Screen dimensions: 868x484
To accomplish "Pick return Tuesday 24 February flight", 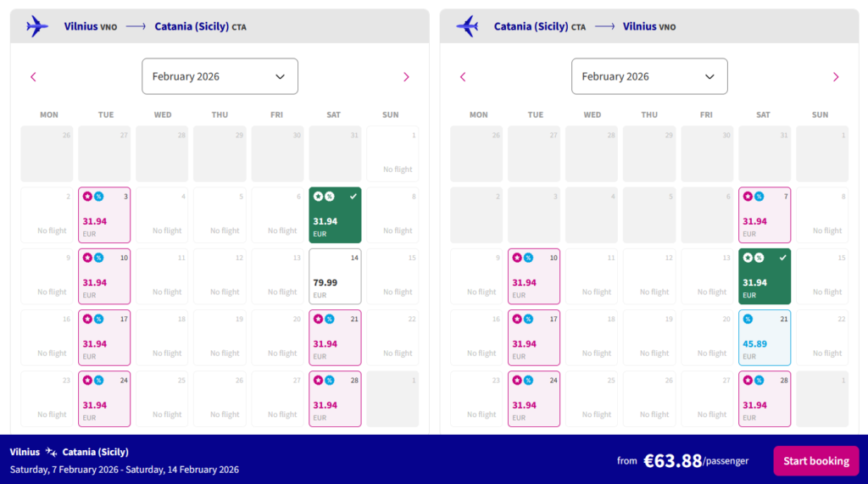I will [534, 398].
